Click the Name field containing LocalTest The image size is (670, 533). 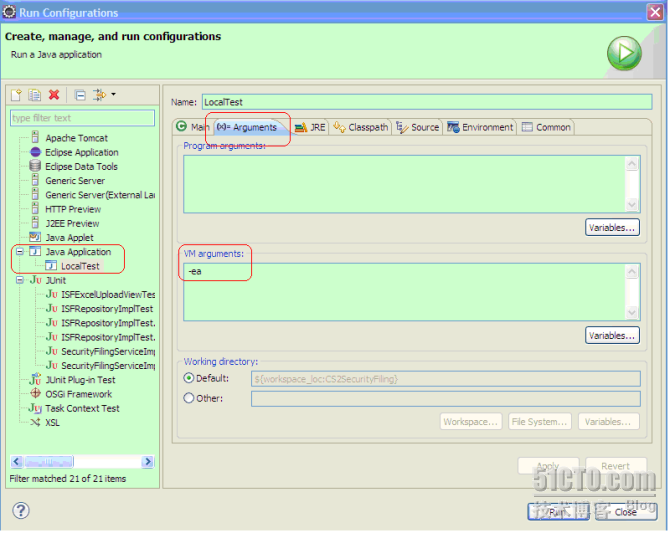(x=427, y=102)
